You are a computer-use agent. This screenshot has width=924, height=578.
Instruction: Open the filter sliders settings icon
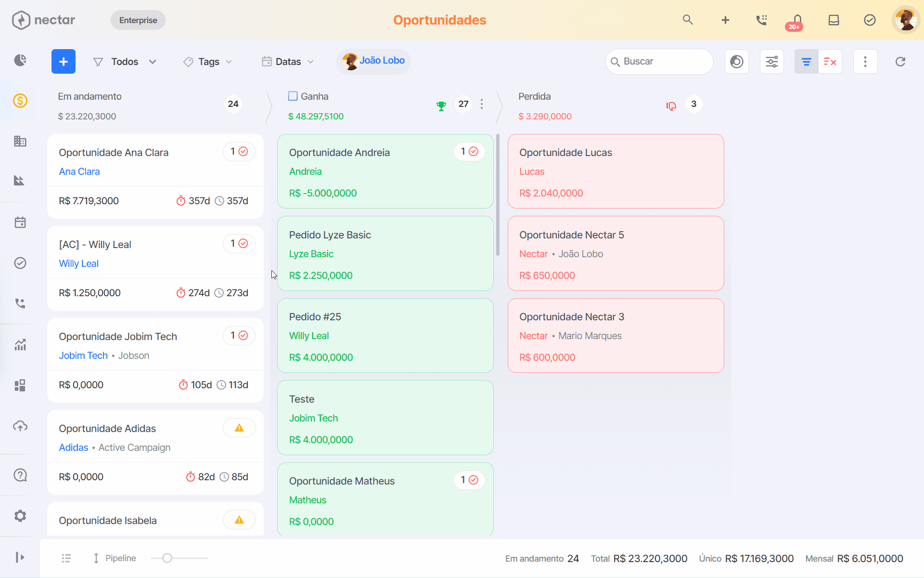[772, 62]
